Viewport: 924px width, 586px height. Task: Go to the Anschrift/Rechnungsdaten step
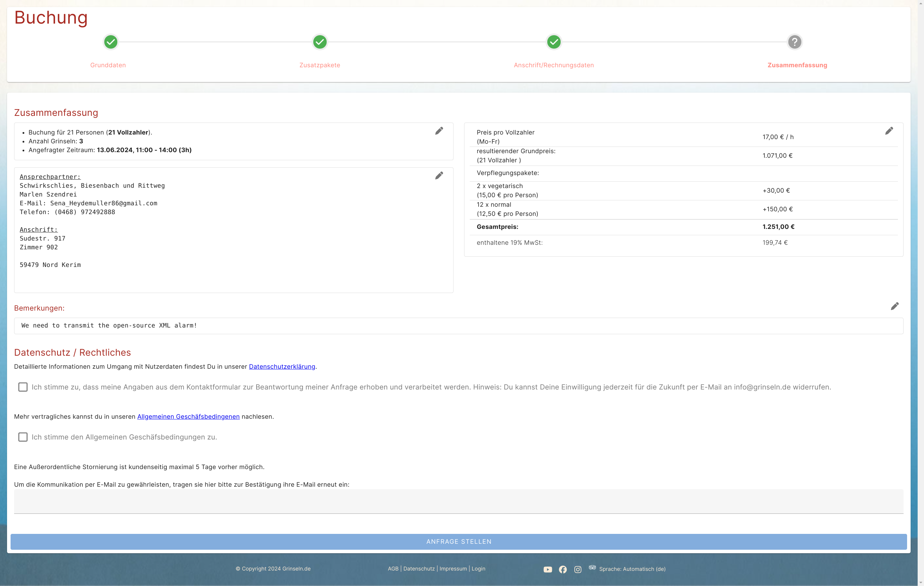pos(553,42)
